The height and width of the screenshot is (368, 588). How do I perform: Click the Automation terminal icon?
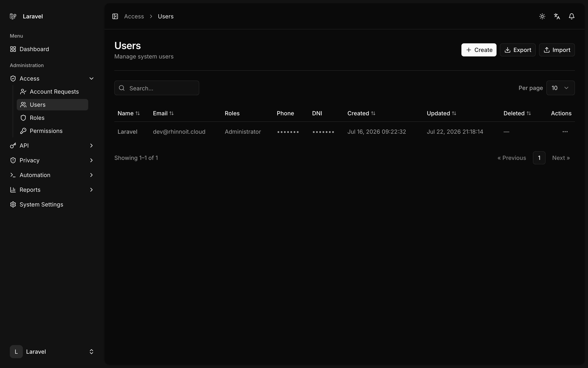[x=13, y=175]
